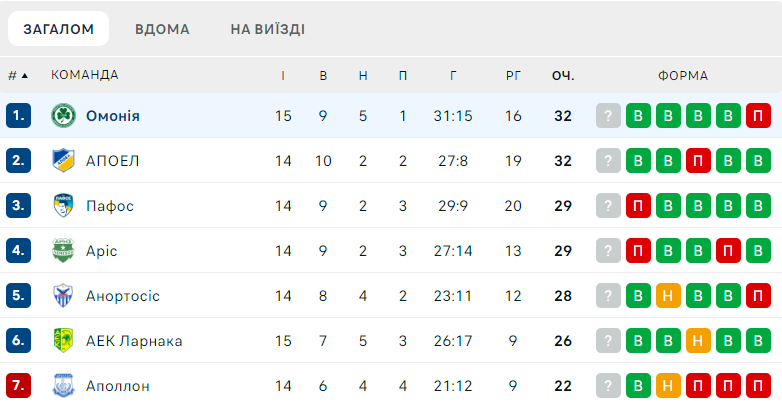This screenshot has width=782, height=406.
Task: Click the red П loss badge in Омонія's row
Action: (x=760, y=116)
